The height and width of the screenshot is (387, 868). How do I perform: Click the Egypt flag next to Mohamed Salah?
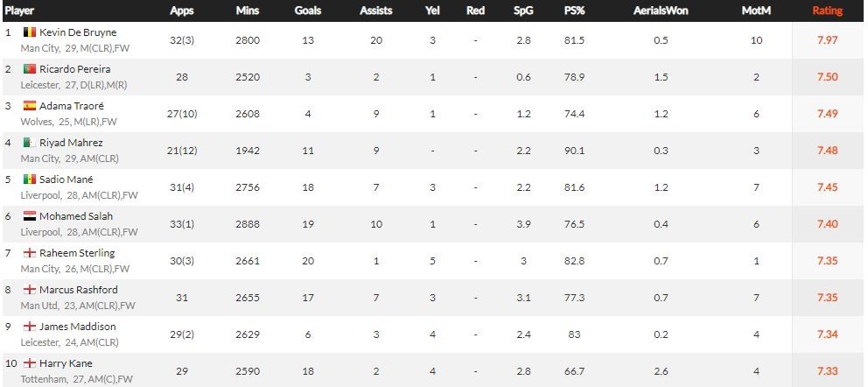(x=28, y=216)
